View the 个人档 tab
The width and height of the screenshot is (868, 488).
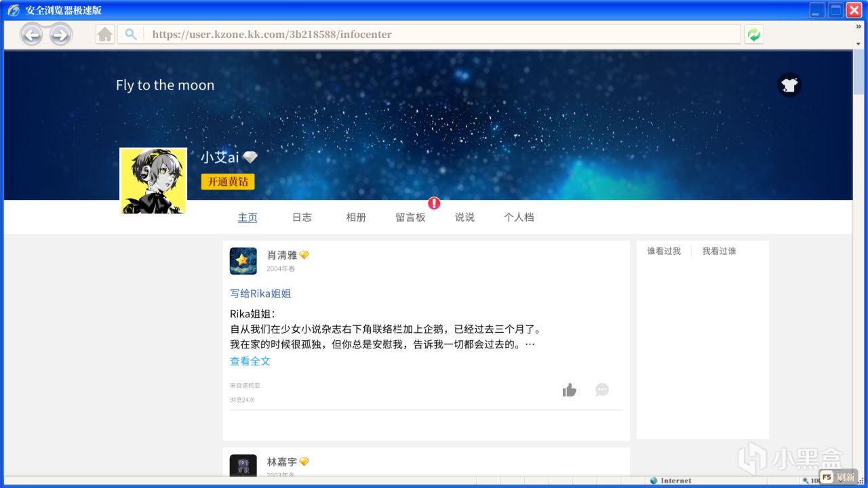coord(519,218)
